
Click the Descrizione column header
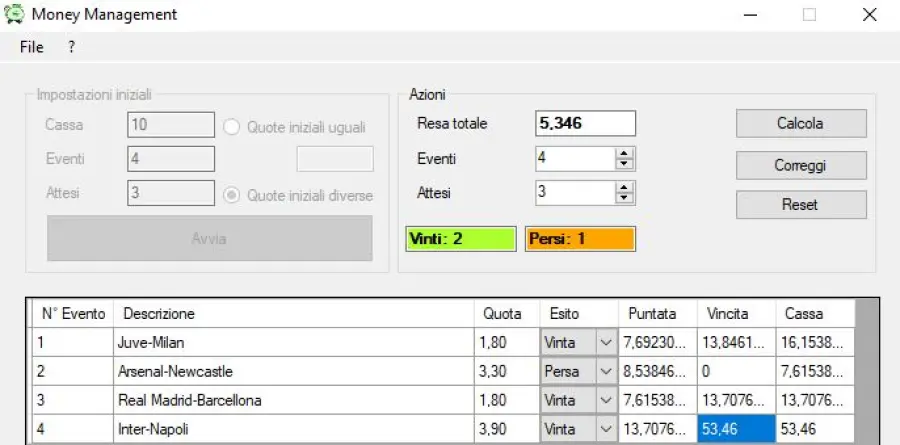click(294, 314)
